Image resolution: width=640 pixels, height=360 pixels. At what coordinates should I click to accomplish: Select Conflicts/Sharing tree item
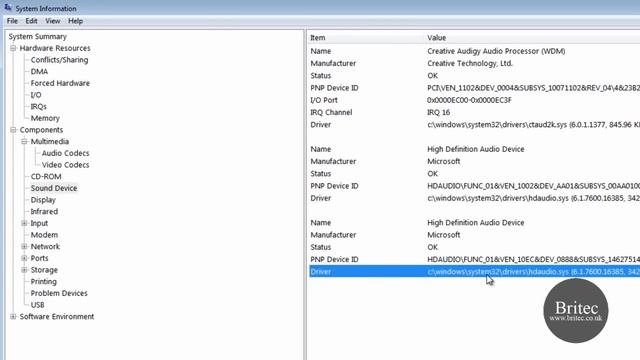tap(59, 60)
